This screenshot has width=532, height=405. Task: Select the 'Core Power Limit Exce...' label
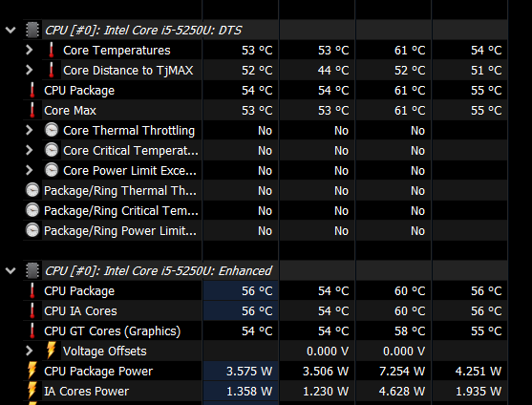click(130, 171)
